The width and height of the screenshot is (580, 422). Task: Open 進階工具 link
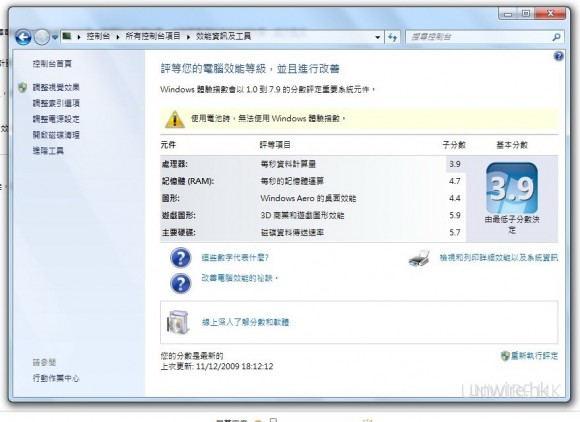click(x=48, y=151)
